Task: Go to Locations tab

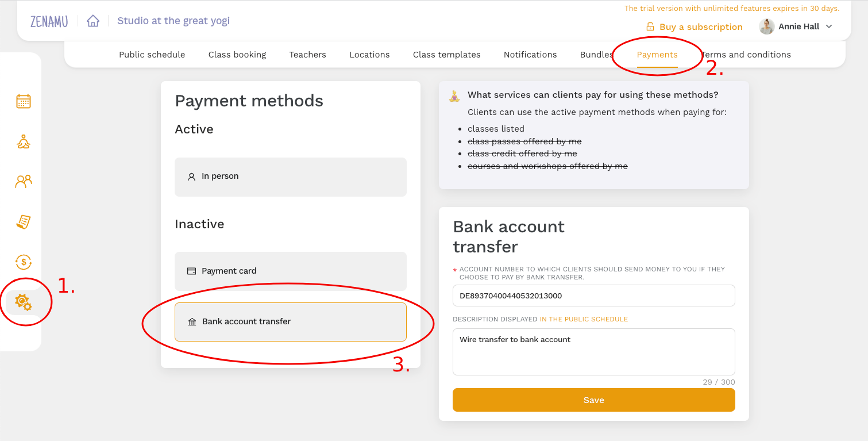Action: point(369,55)
